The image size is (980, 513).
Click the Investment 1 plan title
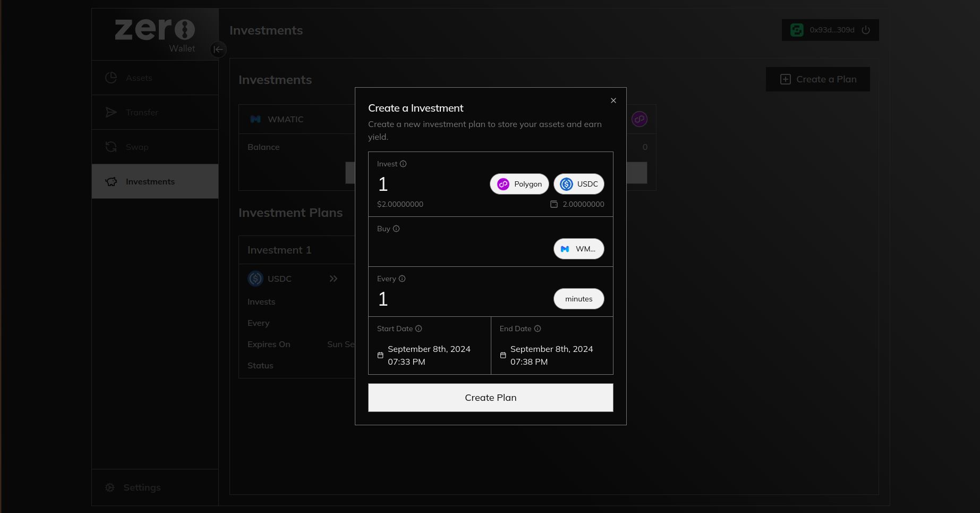pos(279,250)
